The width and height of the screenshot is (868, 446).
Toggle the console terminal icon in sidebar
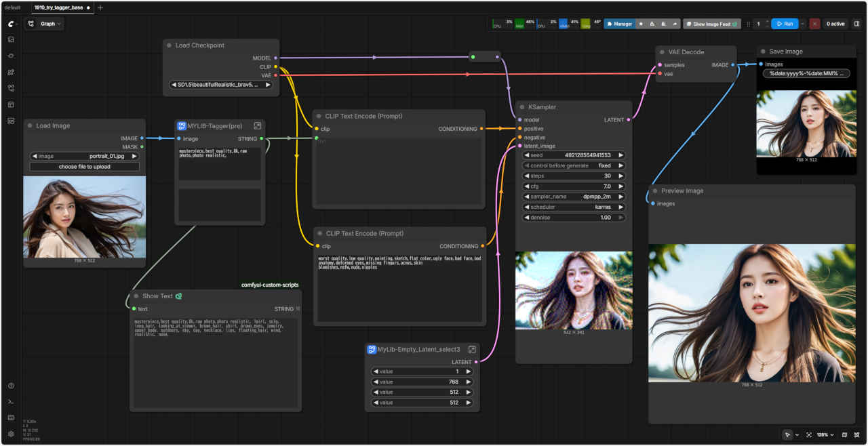pyautogui.click(x=11, y=402)
